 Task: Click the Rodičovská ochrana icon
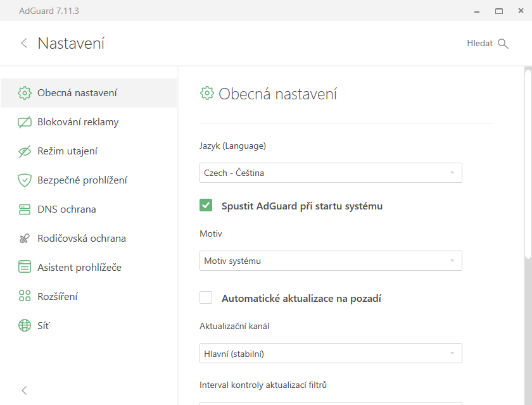(25, 239)
